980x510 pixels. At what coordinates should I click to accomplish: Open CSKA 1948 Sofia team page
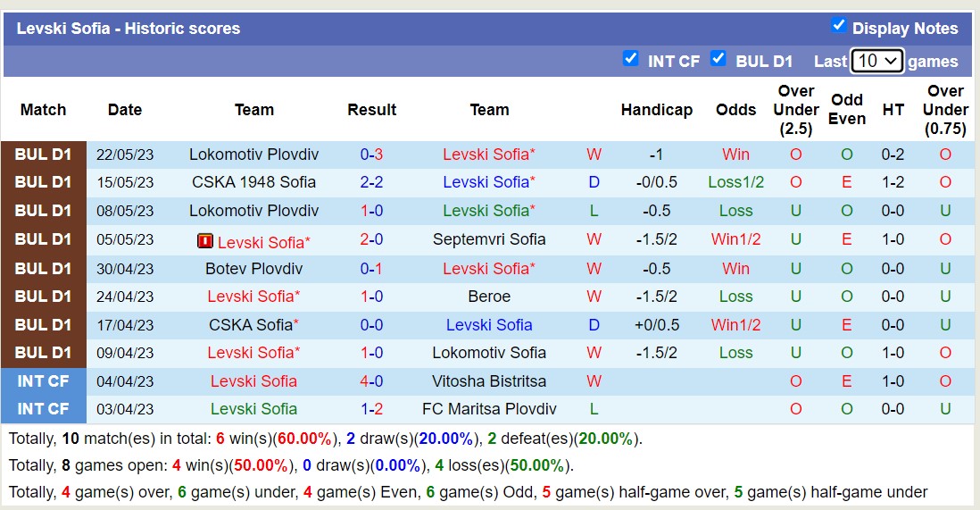click(x=253, y=182)
